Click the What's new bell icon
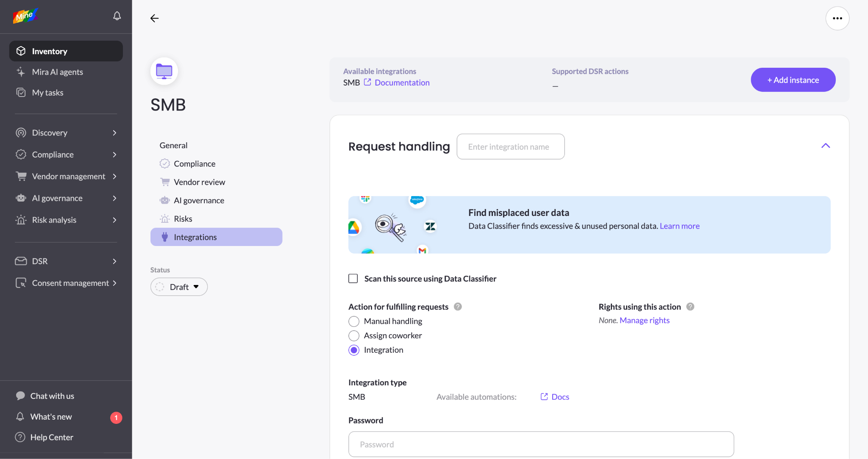This screenshot has height=459, width=868. click(x=20, y=417)
